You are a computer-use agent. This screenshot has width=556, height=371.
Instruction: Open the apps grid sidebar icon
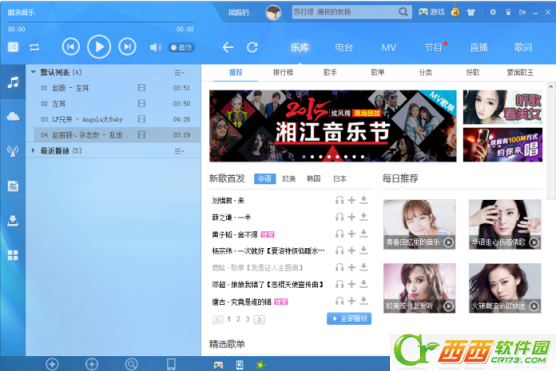13,255
